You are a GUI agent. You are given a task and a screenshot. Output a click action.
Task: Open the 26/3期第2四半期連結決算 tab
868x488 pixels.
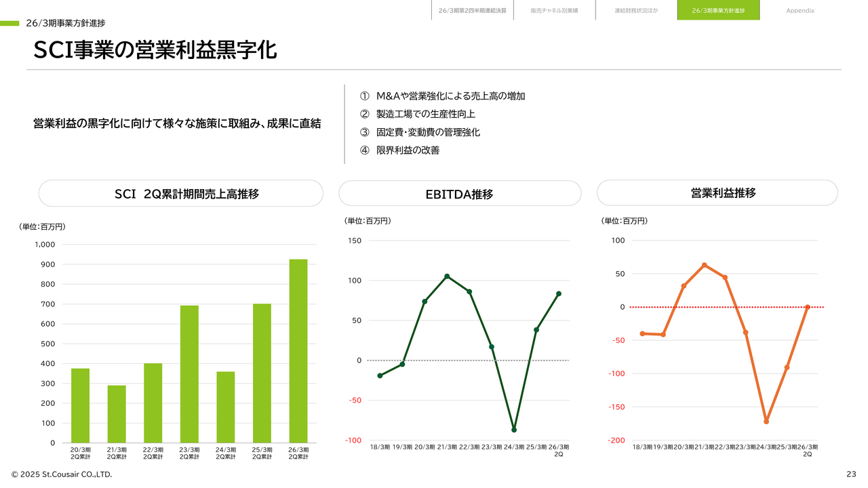point(472,11)
